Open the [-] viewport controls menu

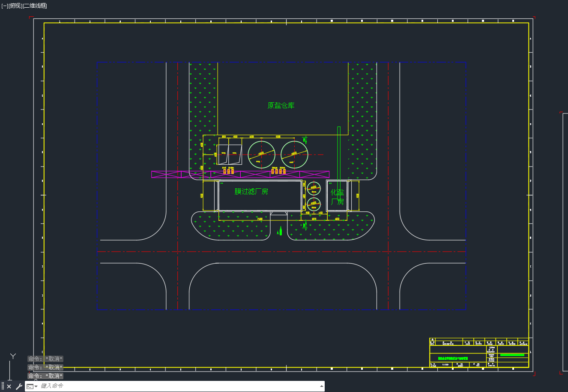coord(4,6)
